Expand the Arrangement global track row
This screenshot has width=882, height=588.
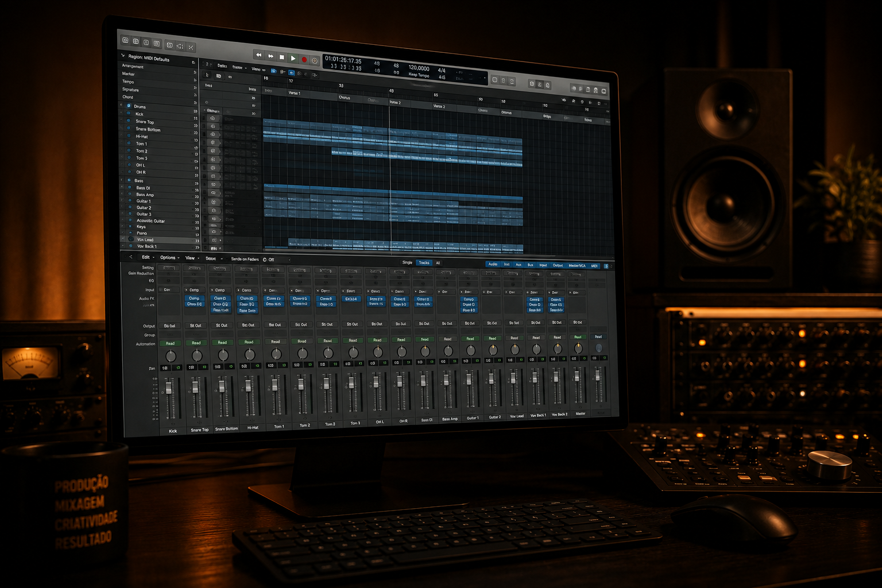(x=195, y=72)
